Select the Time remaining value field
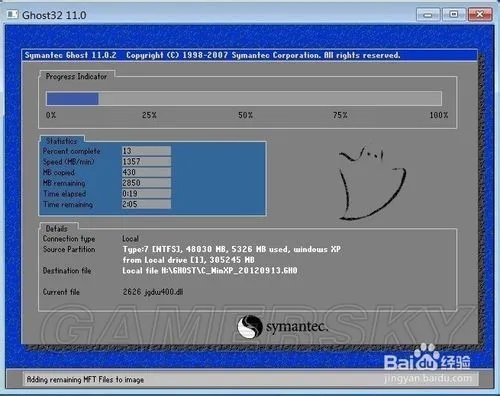Screen dimensions: 500x396 pyautogui.click(x=146, y=204)
